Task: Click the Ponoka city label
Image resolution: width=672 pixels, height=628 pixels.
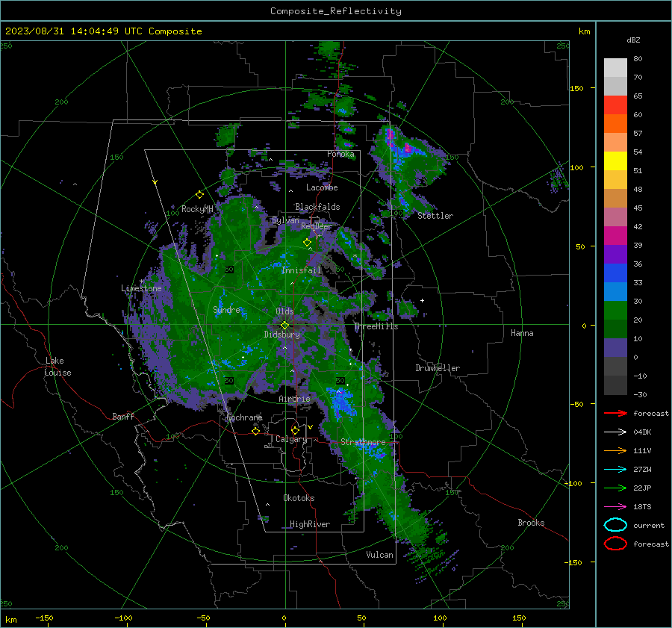Action: click(x=340, y=154)
